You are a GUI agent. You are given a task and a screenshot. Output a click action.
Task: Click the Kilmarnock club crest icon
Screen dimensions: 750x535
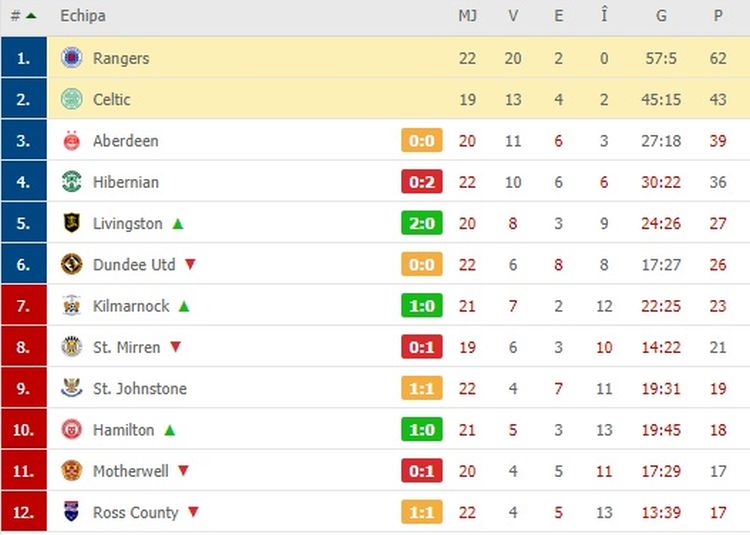click(71, 306)
